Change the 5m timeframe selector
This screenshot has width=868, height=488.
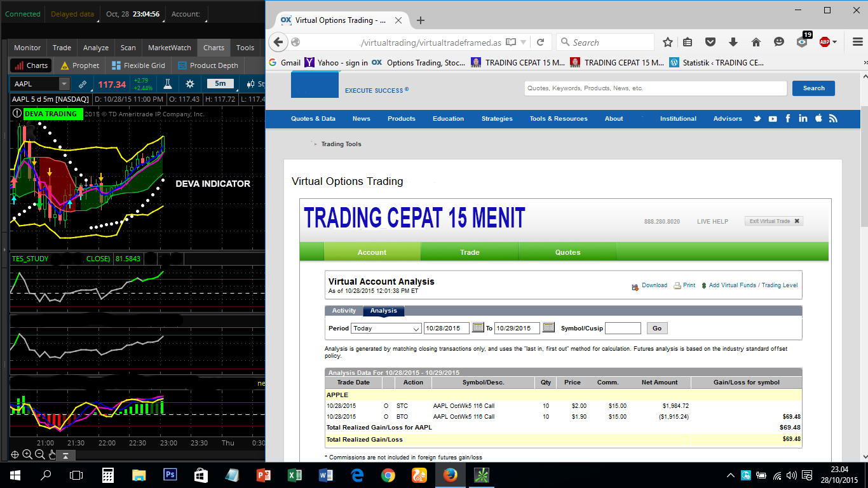[x=220, y=83]
